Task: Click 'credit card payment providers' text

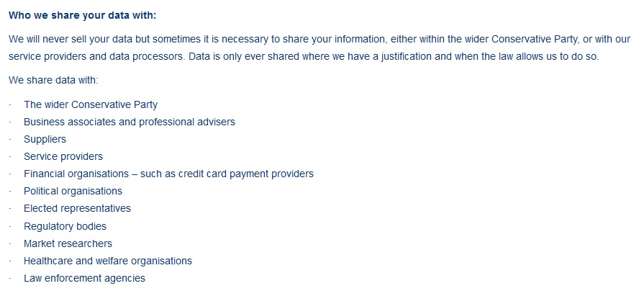Action: (x=245, y=174)
